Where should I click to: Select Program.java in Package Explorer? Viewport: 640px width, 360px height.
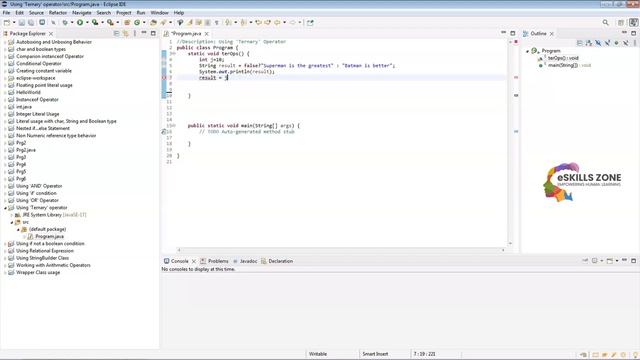click(x=49, y=236)
